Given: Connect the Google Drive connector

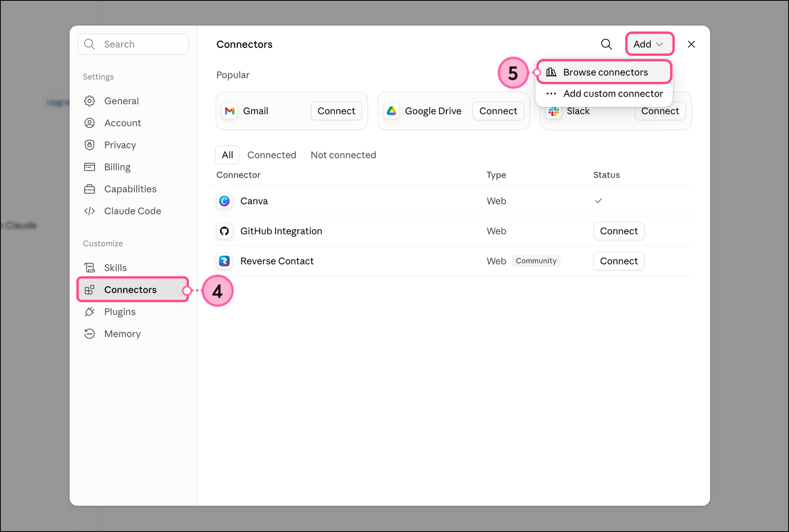Looking at the screenshot, I should [498, 111].
